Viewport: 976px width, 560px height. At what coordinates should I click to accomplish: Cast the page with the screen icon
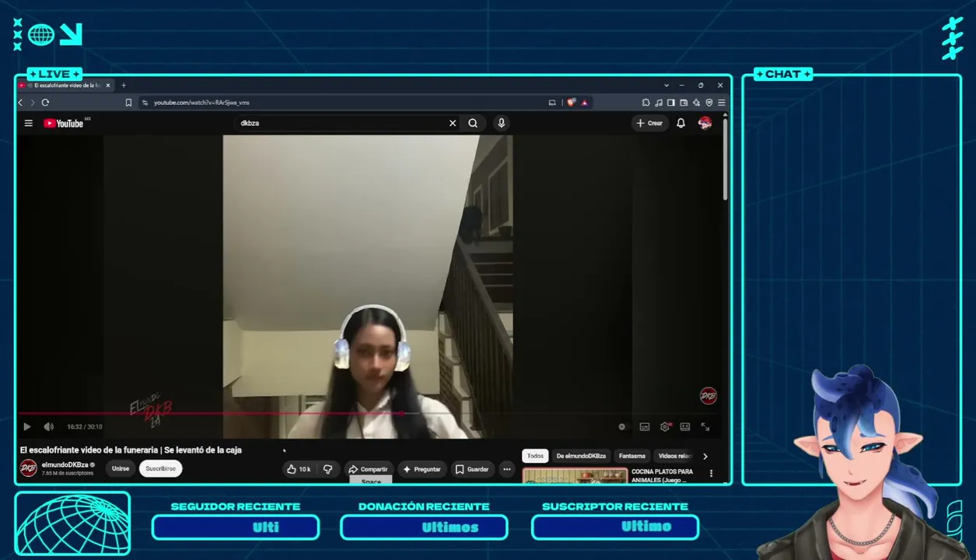click(552, 102)
